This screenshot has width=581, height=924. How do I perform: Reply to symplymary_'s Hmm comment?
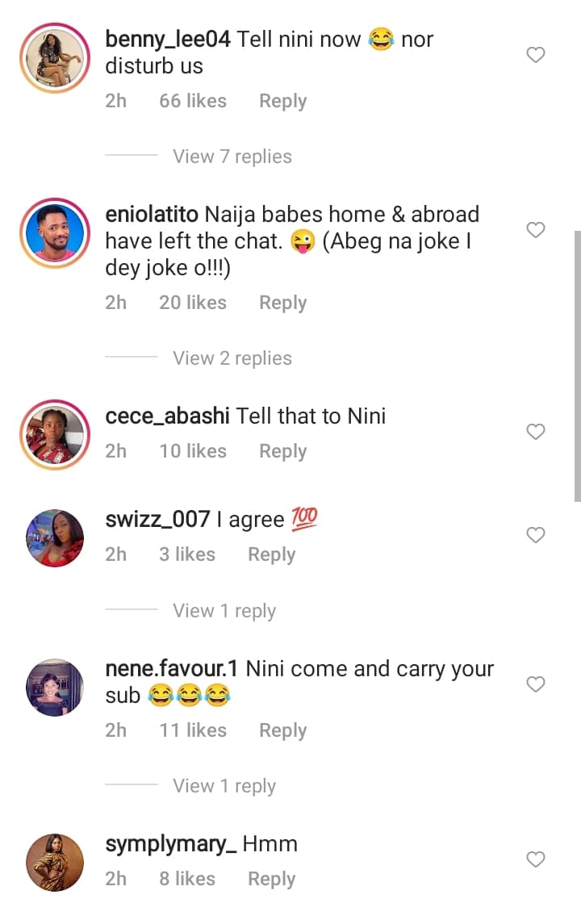(271, 880)
